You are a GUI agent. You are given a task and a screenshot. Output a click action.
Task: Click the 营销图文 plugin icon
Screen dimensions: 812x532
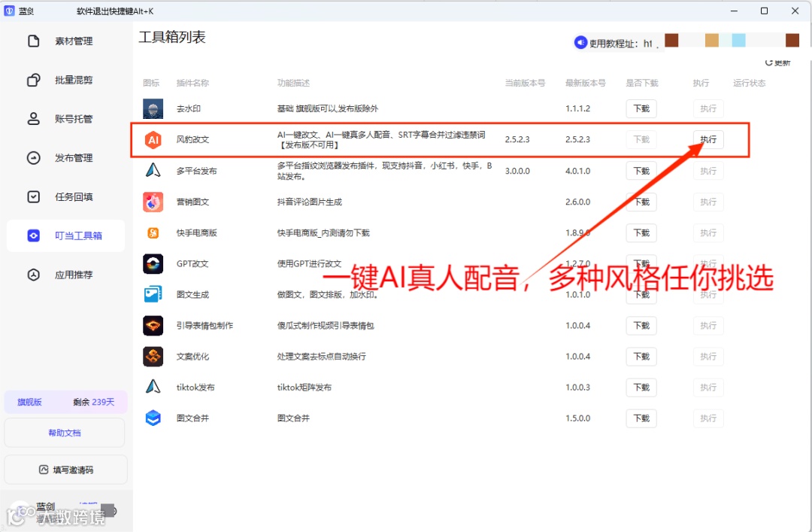pos(153,202)
